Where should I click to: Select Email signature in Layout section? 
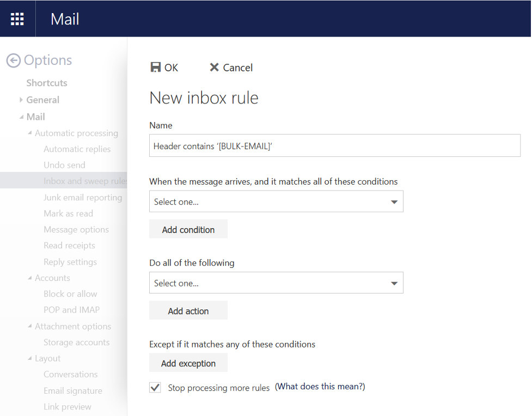(73, 391)
